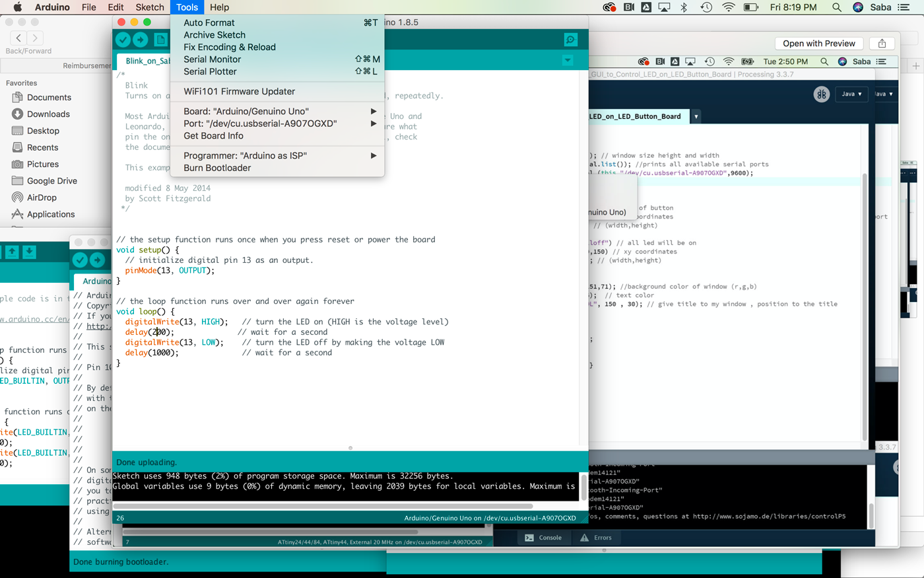
Task: Click the "http:" link in the background Arduino sketch
Action: coord(99,326)
